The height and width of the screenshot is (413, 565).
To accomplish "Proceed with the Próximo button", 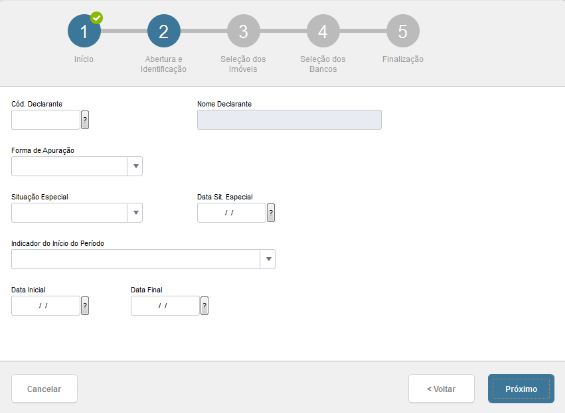I will pos(521,388).
